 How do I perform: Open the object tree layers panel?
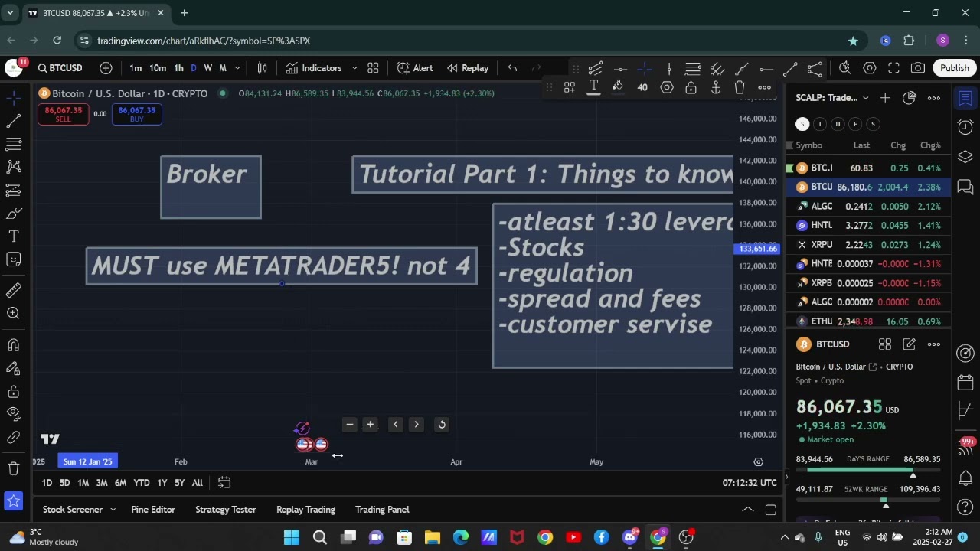click(965, 157)
